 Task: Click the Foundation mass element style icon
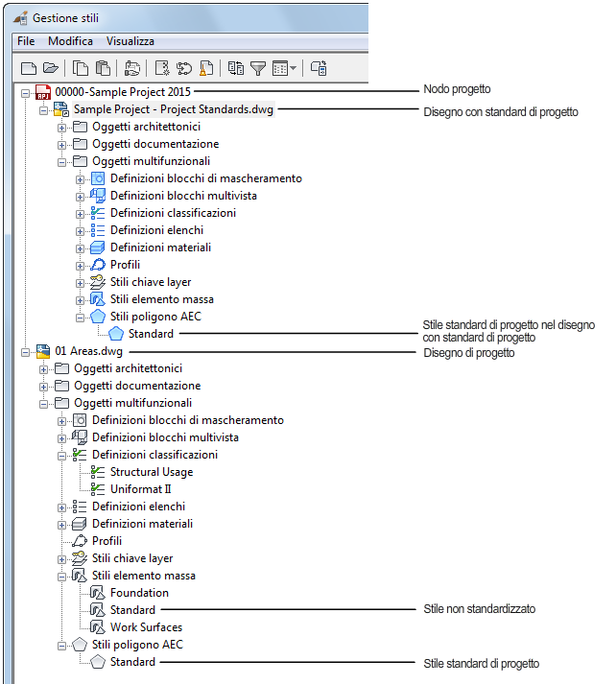(97, 593)
